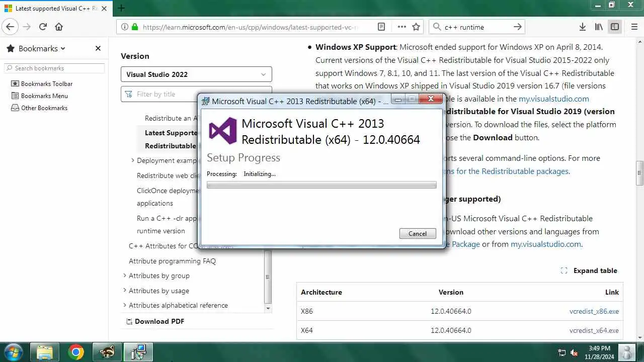Open Redistributable packages options link
The height and width of the screenshot is (362, 644).
click(507, 171)
